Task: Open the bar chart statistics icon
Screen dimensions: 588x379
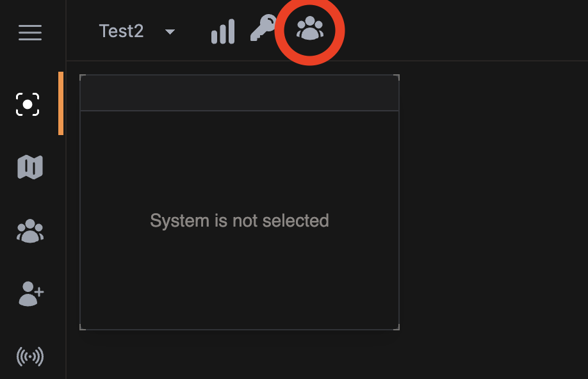Action: point(222,30)
